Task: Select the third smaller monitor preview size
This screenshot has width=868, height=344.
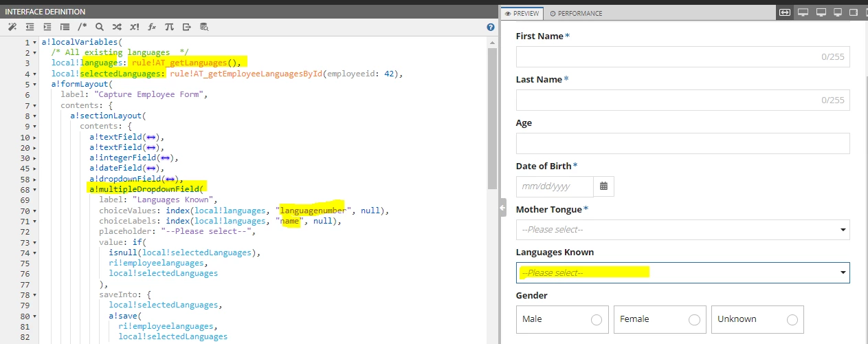Action: click(x=837, y=12)
